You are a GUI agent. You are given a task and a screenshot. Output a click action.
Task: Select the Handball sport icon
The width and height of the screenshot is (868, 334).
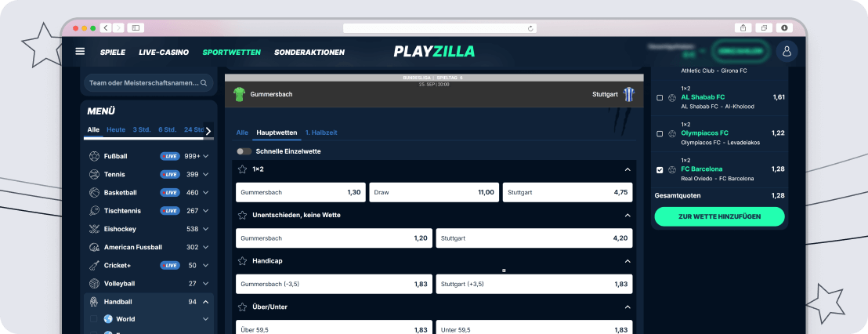(94, 302)
